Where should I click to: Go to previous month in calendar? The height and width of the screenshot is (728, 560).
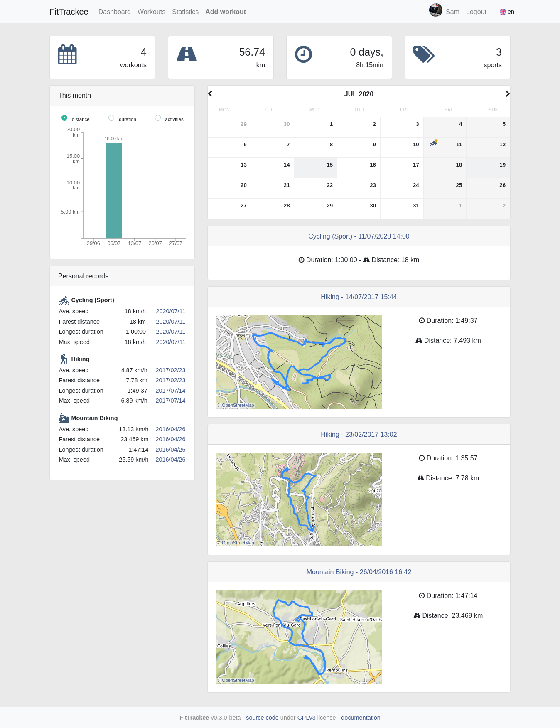[211, 94]
